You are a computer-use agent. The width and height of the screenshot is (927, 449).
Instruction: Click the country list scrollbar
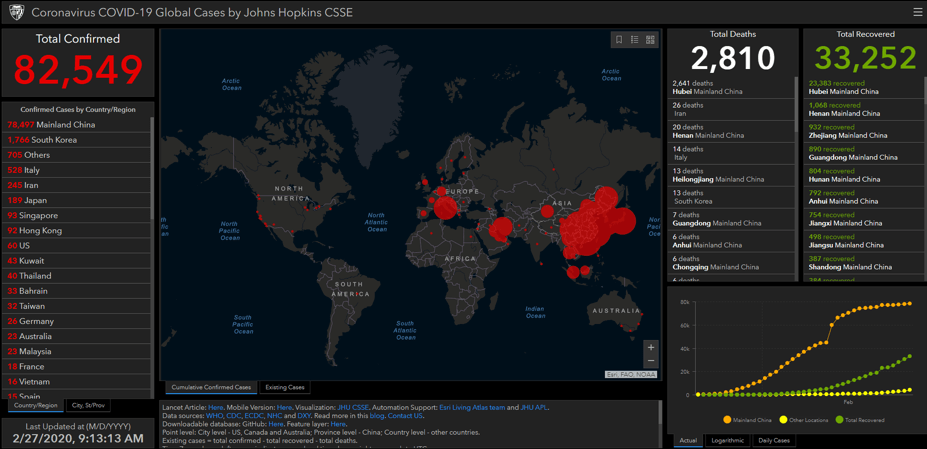pyautogui.click(x=153, y=167)
